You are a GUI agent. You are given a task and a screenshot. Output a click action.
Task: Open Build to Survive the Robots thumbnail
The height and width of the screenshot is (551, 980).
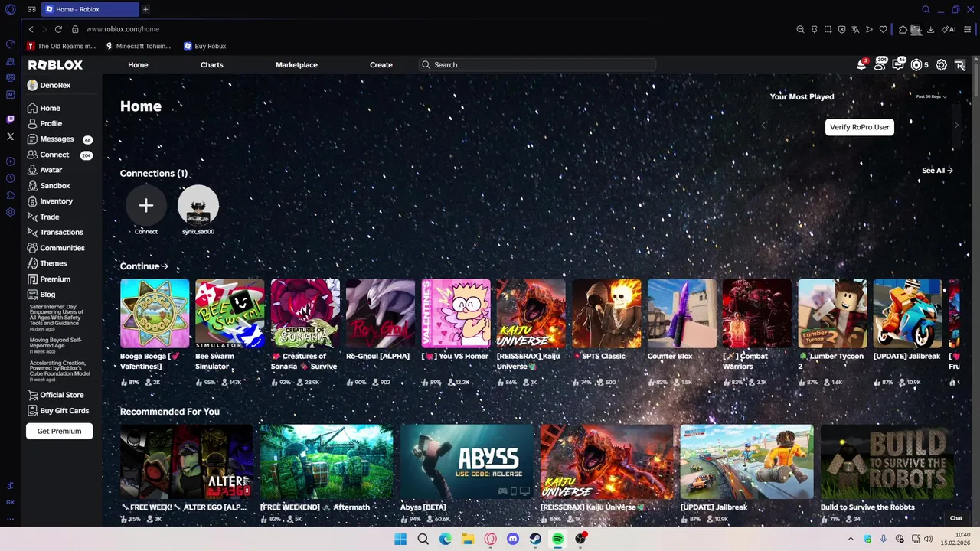887,461
